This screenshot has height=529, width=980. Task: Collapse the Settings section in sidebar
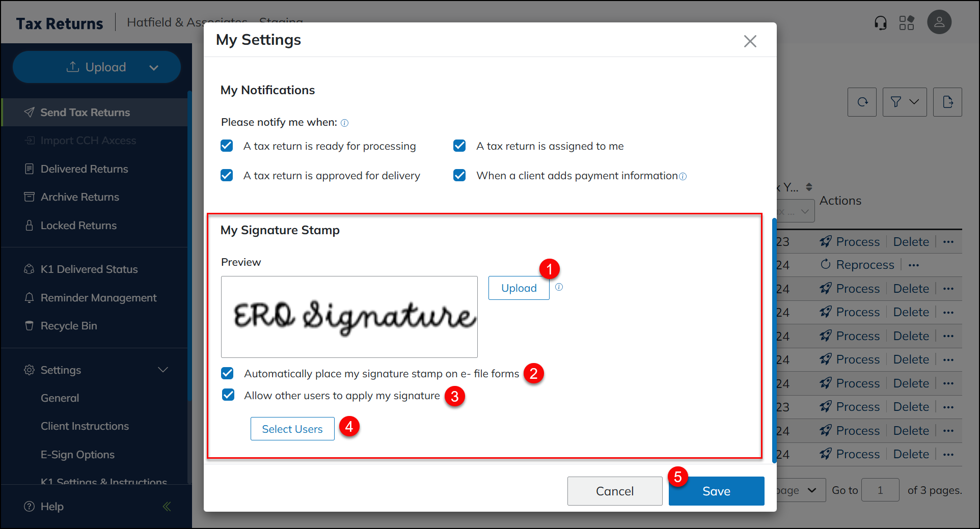coord(163,370)
